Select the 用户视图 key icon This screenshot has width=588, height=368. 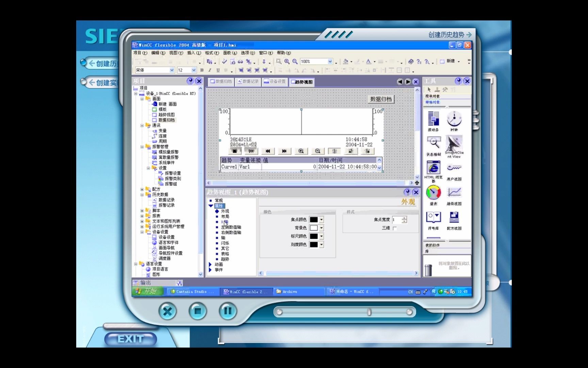[454, 168]
